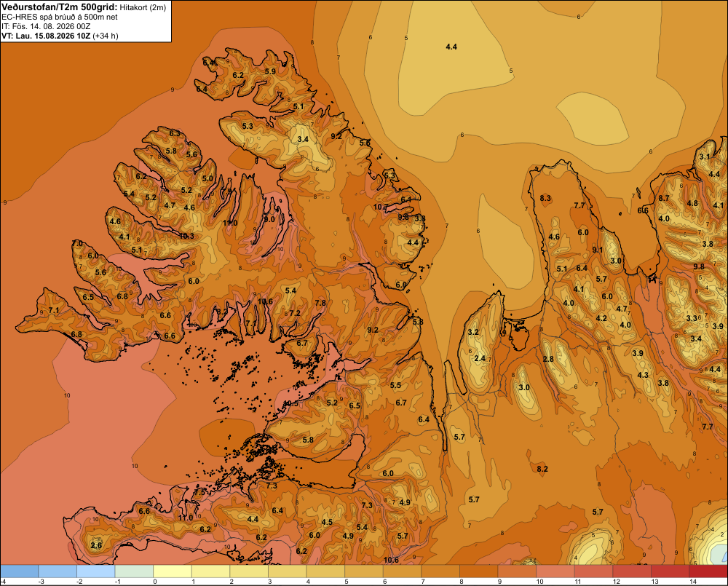Pick the legend swatch between 5 and 6

(364, 571)
